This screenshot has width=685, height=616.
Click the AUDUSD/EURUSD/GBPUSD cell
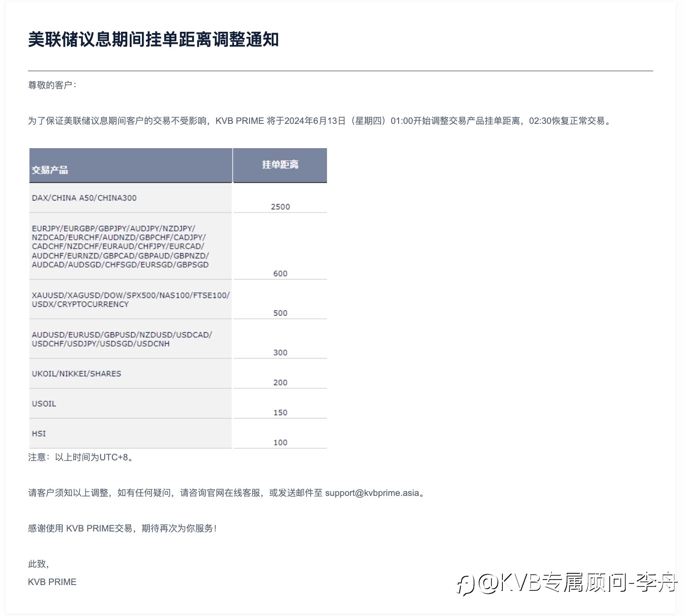pyautogui.click(x=131, y=339)
